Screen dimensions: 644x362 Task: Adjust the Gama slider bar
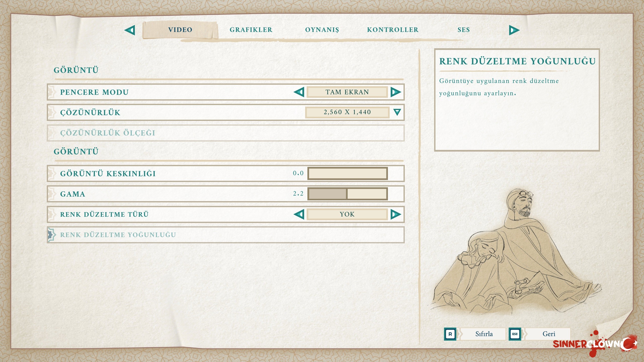(347, 194)
